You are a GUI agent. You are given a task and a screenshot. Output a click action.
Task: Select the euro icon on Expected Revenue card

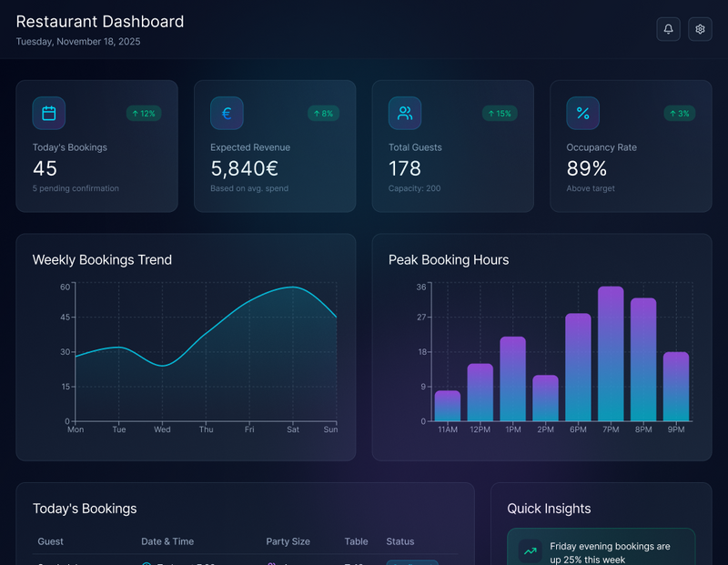pyautogui.click(x=227, y=113)
